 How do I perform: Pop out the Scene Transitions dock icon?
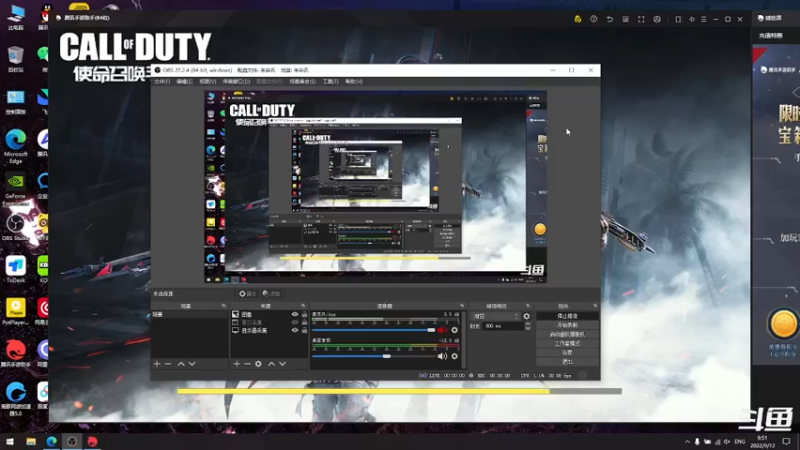click(x=528, y=306)
